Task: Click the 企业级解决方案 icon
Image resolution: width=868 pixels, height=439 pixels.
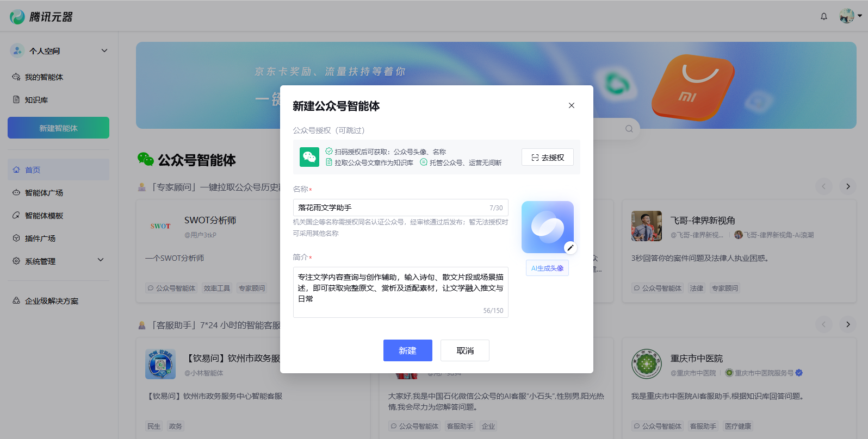Action: click(x=16, y=300)
